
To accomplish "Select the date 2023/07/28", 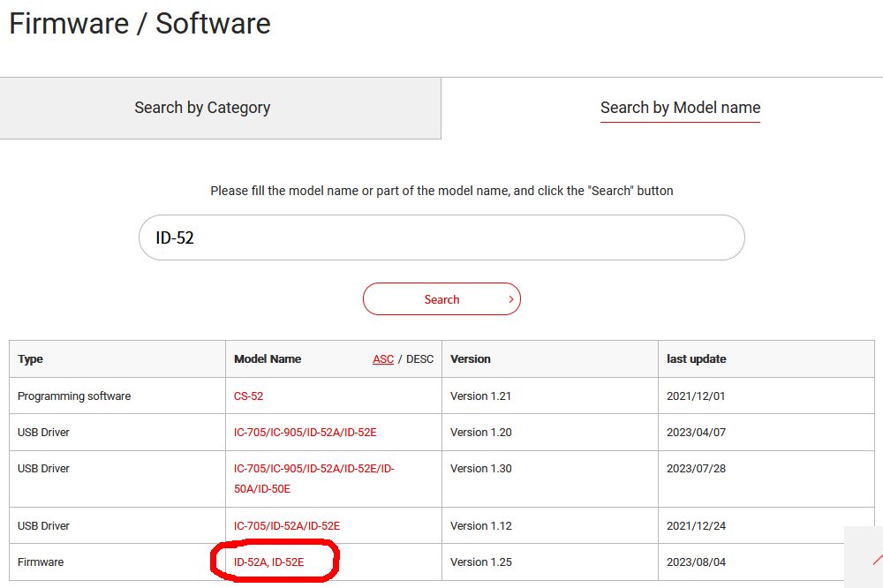I will click(x=696, y=469).
